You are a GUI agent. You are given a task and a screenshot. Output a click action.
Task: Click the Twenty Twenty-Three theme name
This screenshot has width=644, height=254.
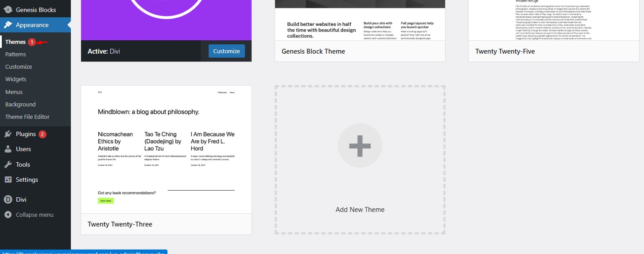point(120,224)
